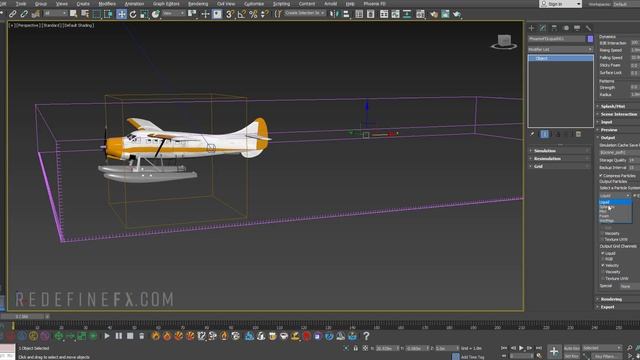Click the rectangular selection region icon
This screenshot has width=640, height=360.
point(97,14)
